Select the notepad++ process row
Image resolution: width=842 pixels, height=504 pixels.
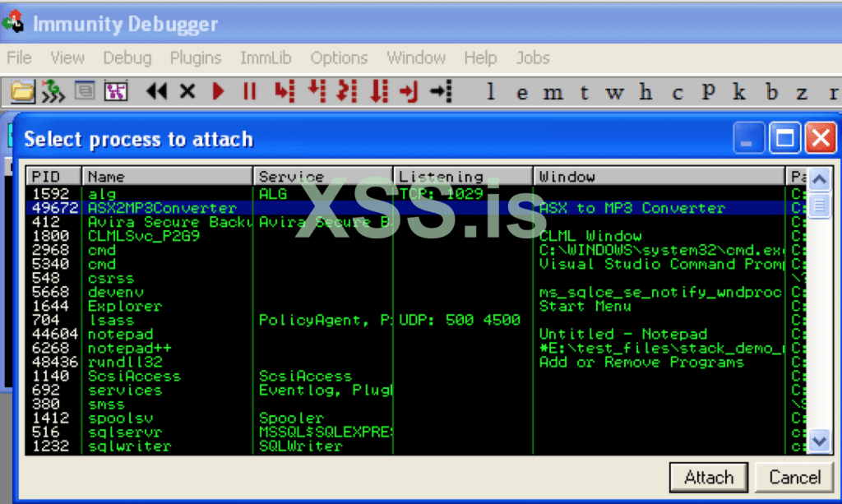tap(416, 347)
